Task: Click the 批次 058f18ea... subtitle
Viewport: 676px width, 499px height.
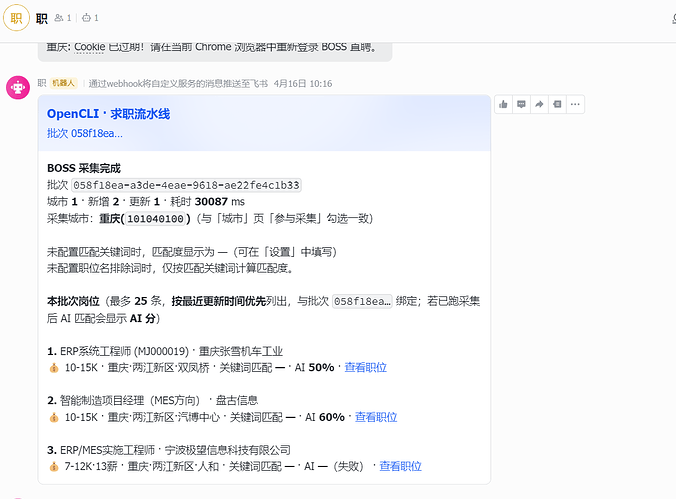Action: pyautogui.click(x=85, y=133)
